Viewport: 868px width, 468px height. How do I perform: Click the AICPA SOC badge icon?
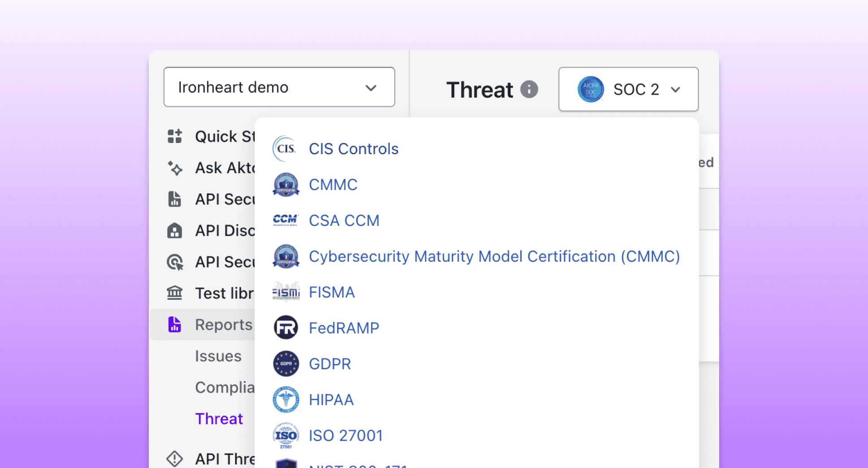pyautogui.click(x=590, y=89)
